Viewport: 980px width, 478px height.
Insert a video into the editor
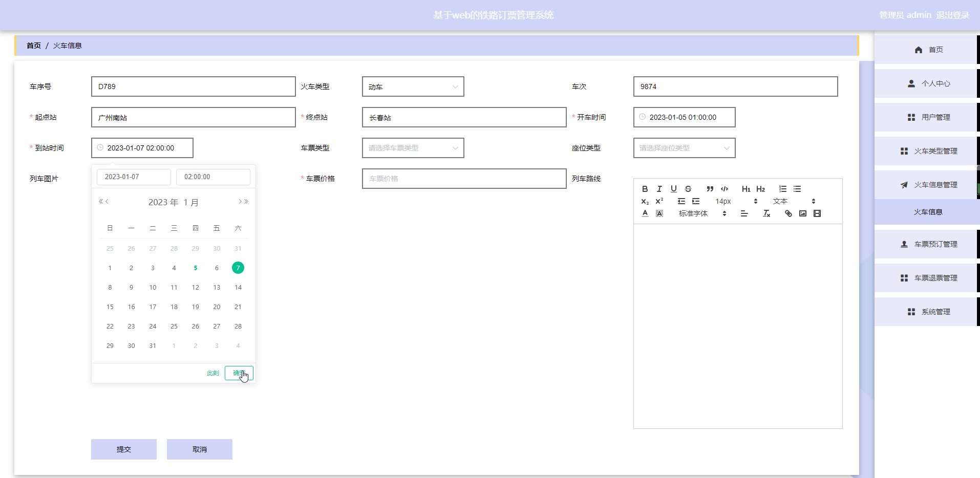[817, 213]
